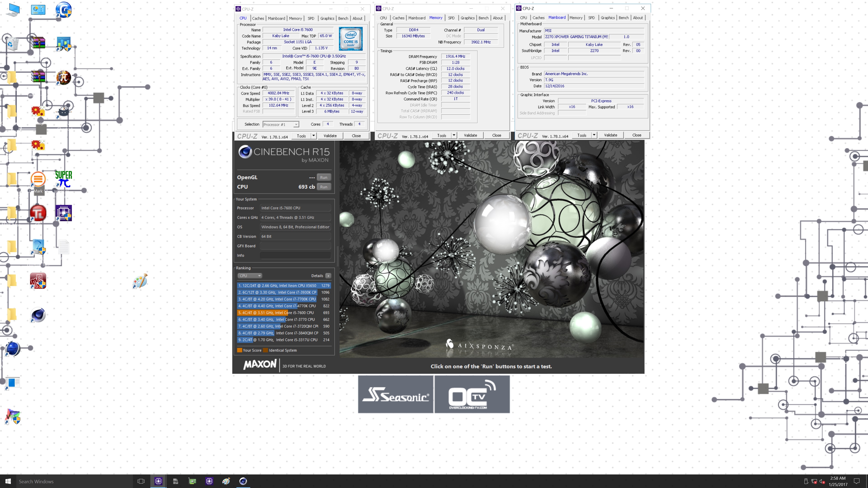Open About tab in Mainboard CPU-Z window
This screenshot has width=868, height=488.
[x=637, y=18]
